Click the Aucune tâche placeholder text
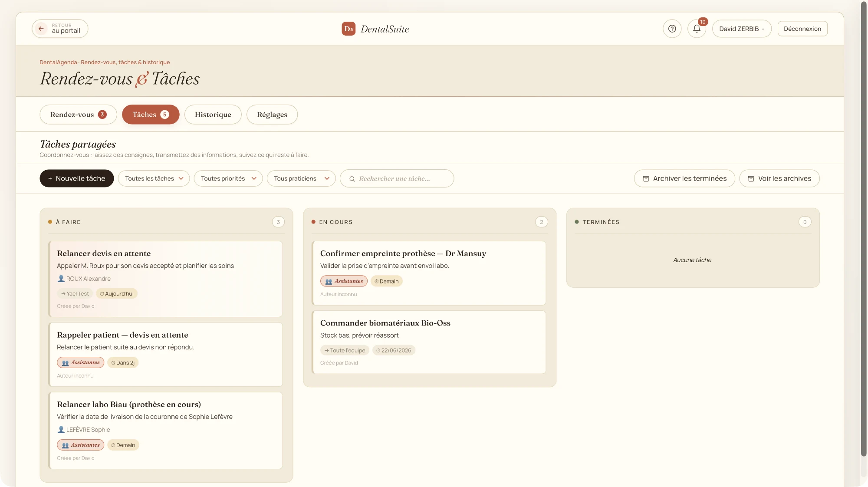 pyautogui.click(x=692, y=260)
